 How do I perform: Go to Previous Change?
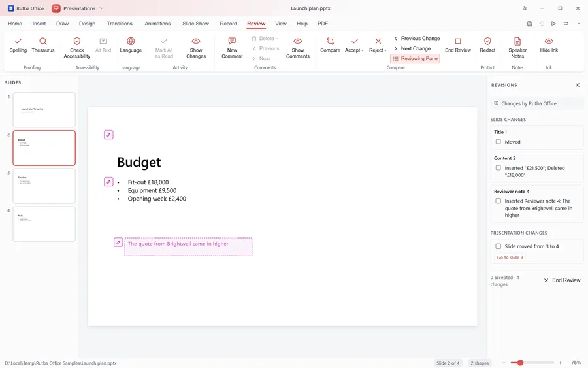[x=417, y=39]
